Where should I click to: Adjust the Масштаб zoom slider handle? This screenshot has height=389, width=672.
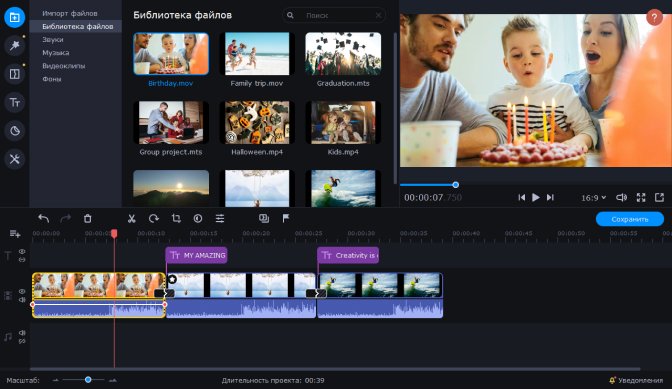(x=88, y=380)
